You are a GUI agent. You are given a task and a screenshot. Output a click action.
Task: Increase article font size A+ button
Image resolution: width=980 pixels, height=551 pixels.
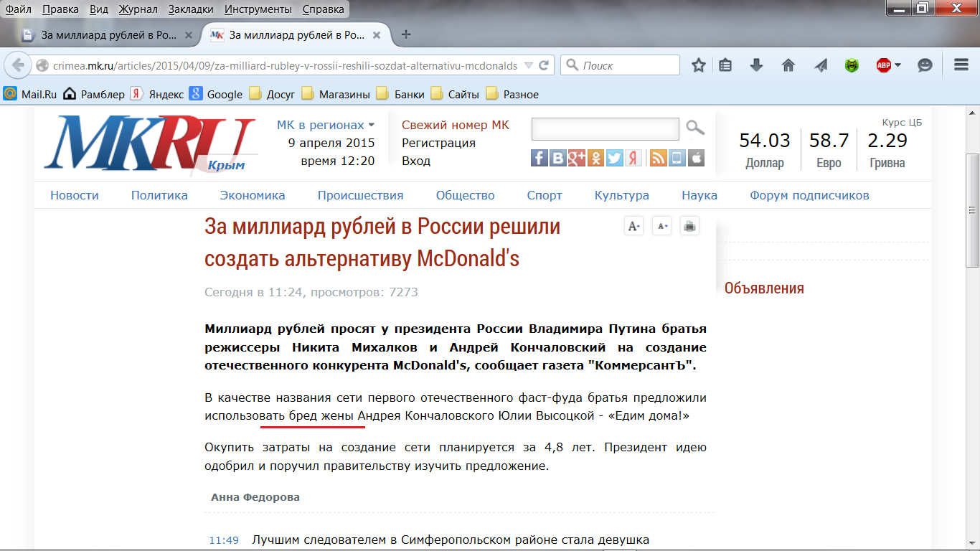click(x=634, y=226)
